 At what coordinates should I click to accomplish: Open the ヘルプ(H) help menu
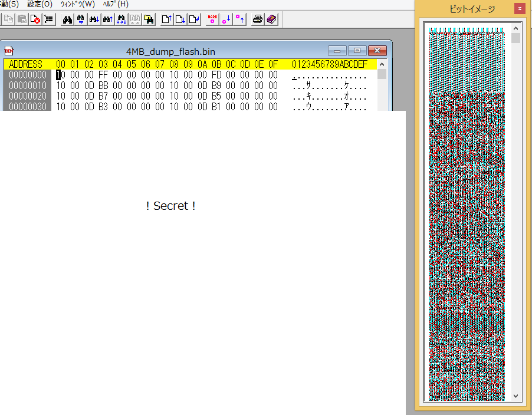pos(116,4)
